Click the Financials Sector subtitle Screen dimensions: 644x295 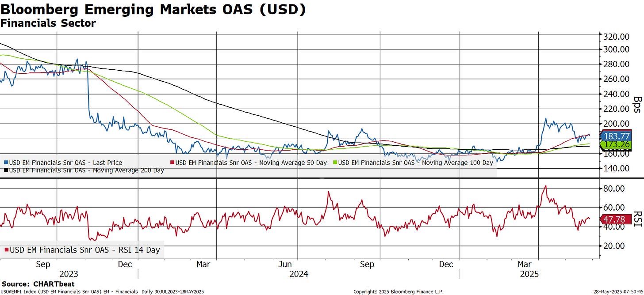[48, 23]
